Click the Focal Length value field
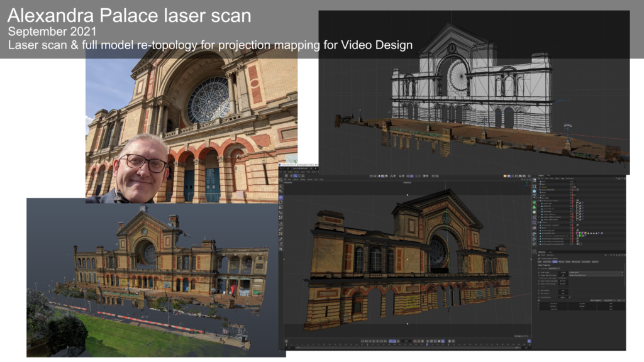This screenshot has height=362, width=644. click(563, 273)
